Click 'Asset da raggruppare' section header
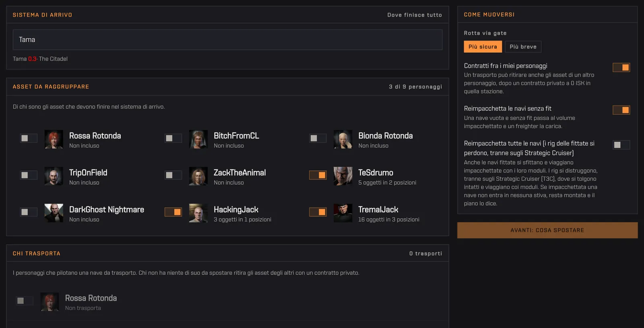This screenshot has height=328, width=644. click(51, 87)
